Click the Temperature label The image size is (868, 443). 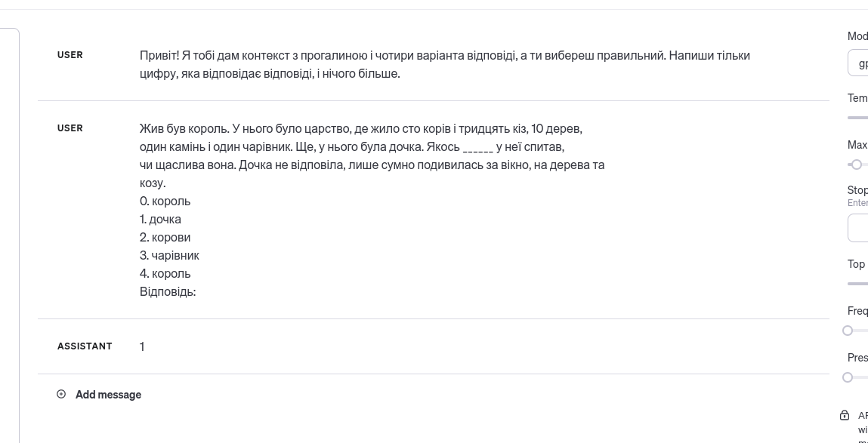point(859,98)
